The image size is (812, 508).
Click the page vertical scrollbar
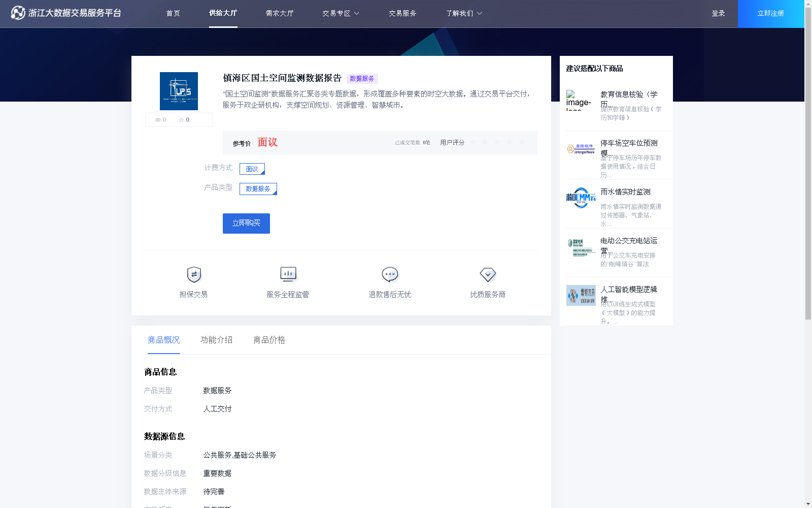(x=808, y=163)
